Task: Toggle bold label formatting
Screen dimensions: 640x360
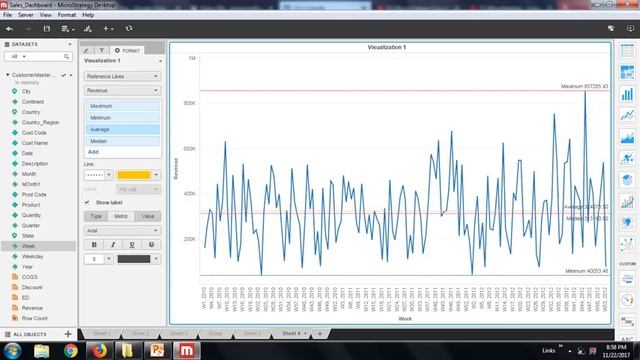Action: click(x=94, y=244)
